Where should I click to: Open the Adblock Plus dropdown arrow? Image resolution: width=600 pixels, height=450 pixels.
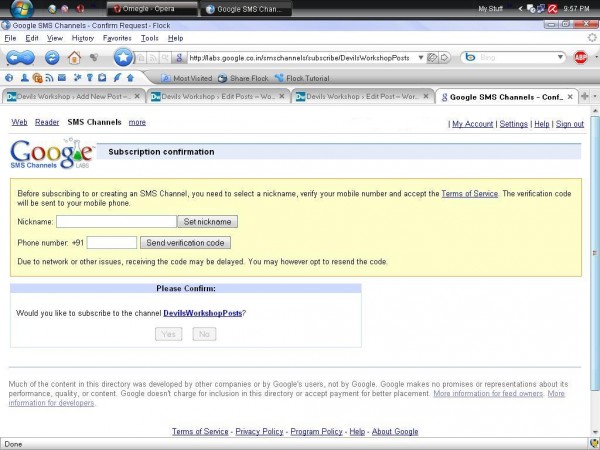[597, 57]
